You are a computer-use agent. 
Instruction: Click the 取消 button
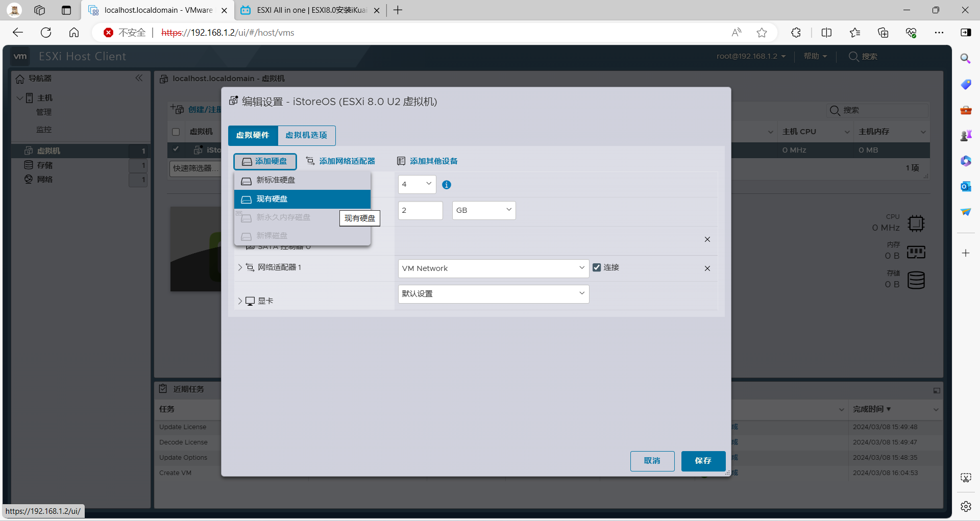tap(652, 461)
